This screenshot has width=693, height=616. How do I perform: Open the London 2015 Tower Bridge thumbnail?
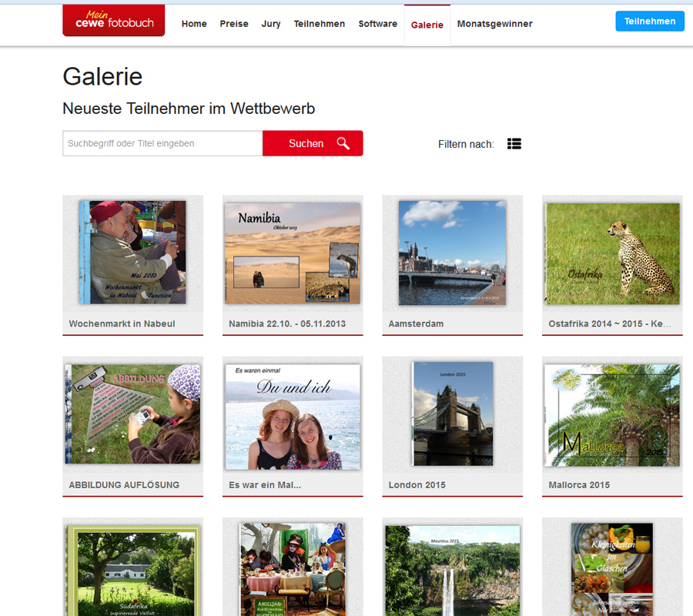pos(453,413)
